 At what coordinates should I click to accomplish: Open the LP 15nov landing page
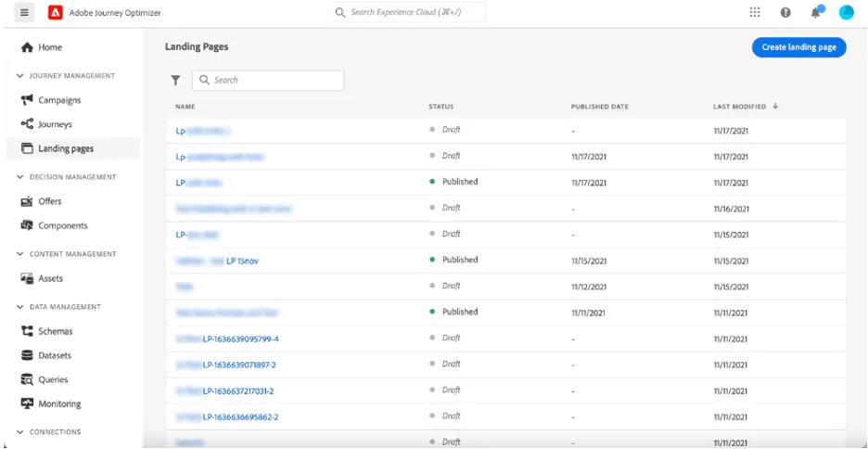click(242, 261)
